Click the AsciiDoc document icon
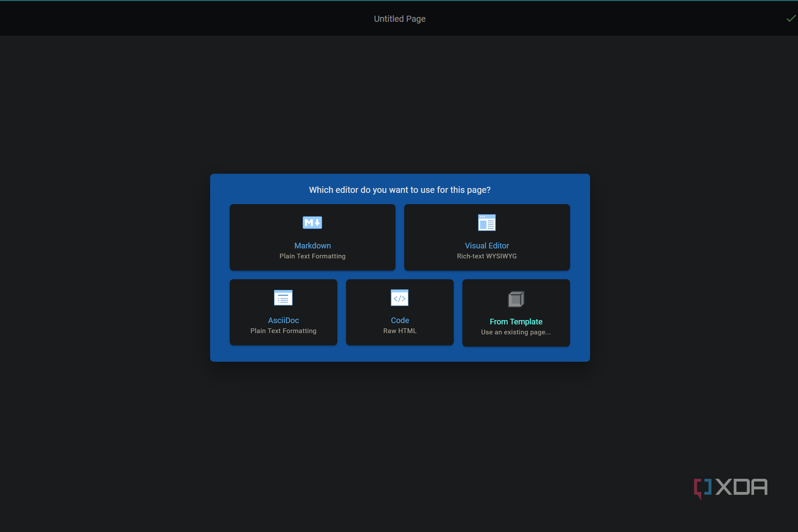This screenshot has height=532, width=798. click(x=283, y=298)
